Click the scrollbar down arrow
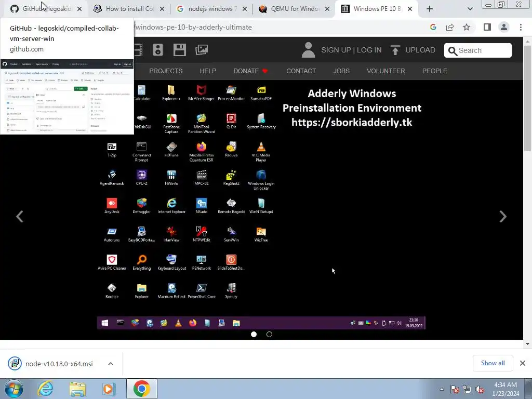This screenshot has height=399, width=532. (x=527, y=344)
